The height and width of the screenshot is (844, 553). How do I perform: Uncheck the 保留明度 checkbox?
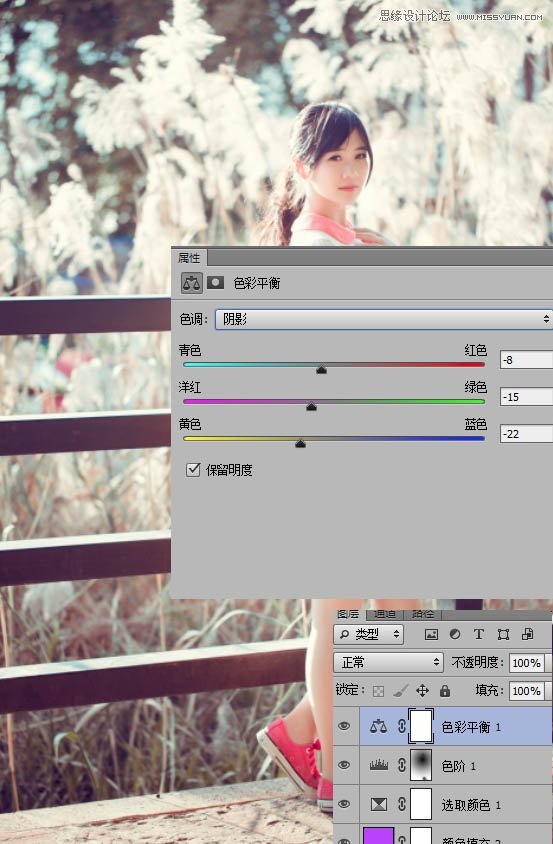193,469
